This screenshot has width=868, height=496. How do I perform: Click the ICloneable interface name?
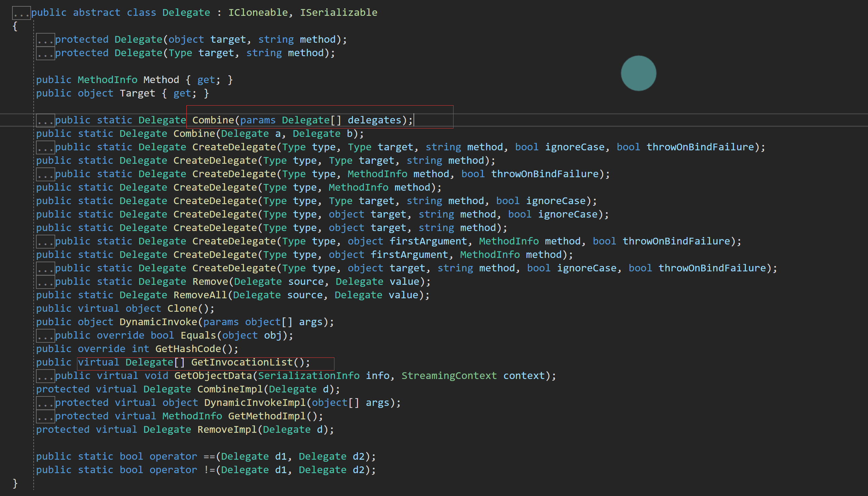pos(258,12)
